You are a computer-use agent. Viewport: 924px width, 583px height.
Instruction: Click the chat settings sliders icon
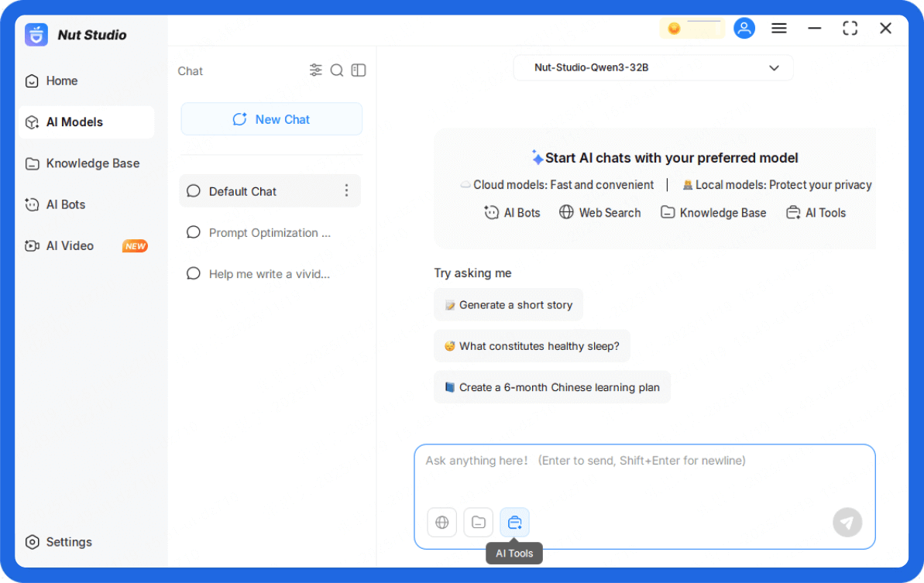pyautogui.click(x=316, y=70)
